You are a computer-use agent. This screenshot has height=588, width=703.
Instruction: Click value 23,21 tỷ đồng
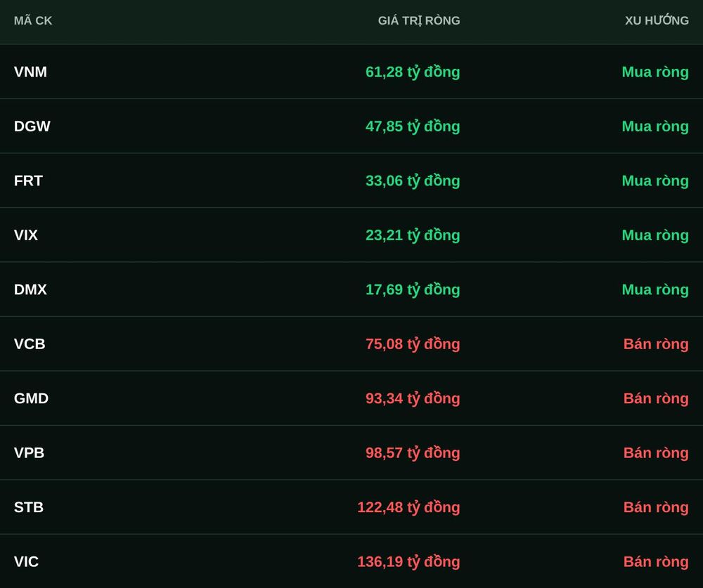[413, 235]
